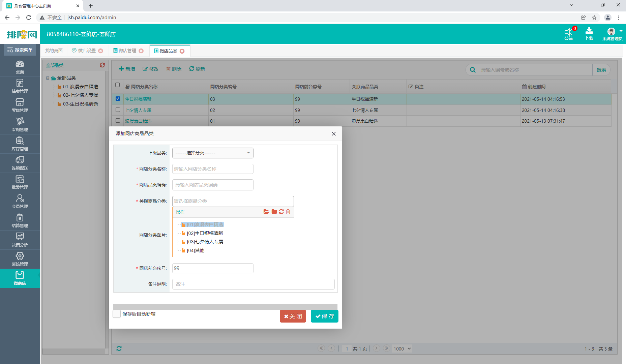Image resolution: width=626 pixels, height=364 pixels.
Task: Collapse the 全部品类 tree root node
Action: point(48,78)
